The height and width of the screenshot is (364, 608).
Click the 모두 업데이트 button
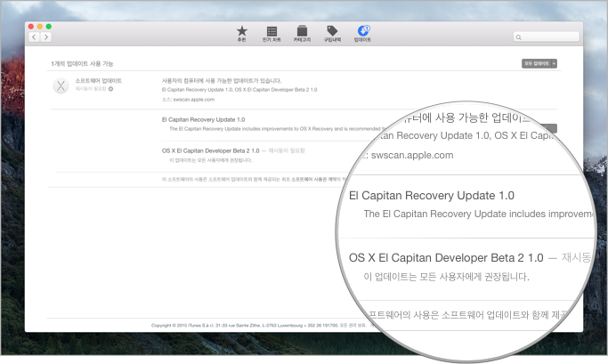537,63
